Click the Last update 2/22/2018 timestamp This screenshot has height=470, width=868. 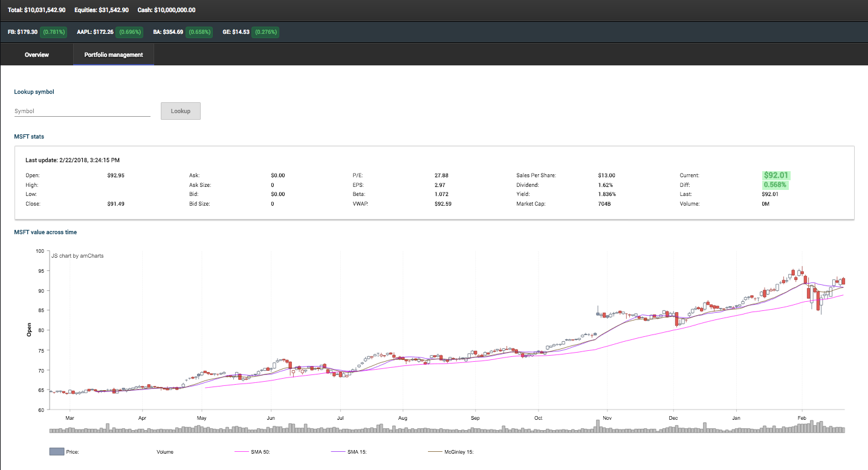73,160
